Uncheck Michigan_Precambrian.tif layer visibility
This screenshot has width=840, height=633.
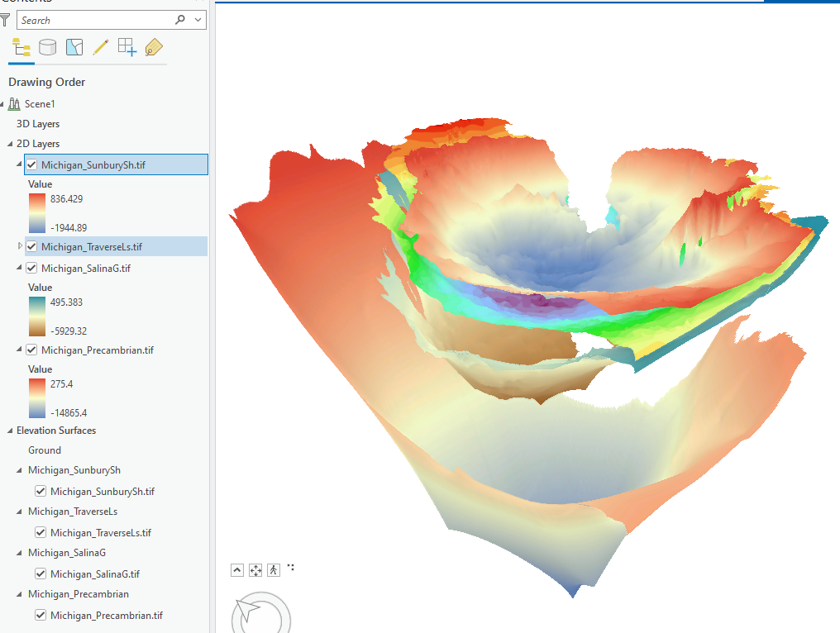(x=31, y=350)
